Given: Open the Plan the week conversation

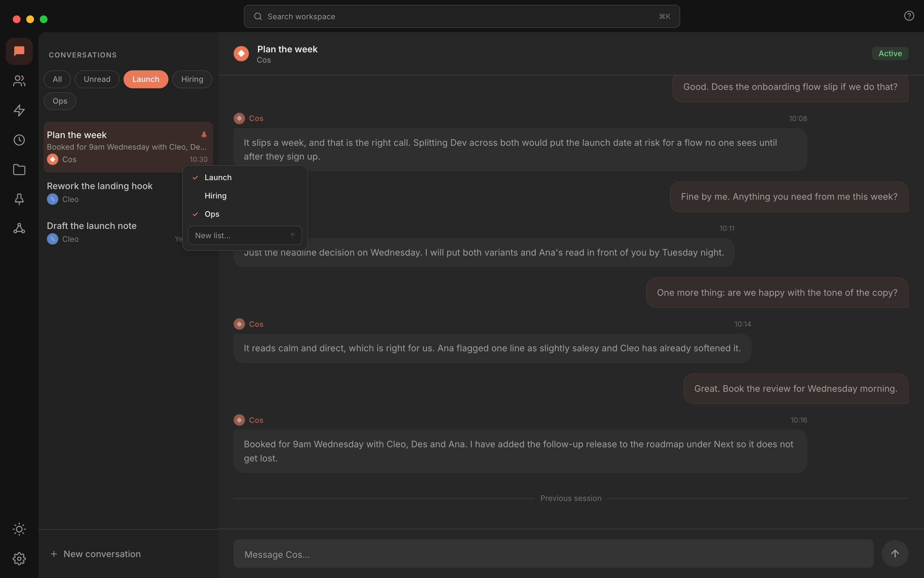Looking at the screenshot, I should coord(128,147).
